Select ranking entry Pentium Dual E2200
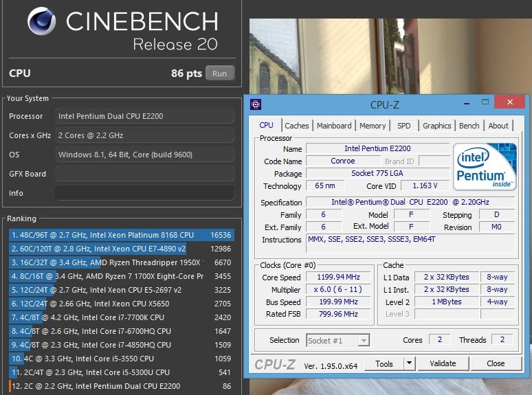Screen dimensions: 532x395 (122, 386)
